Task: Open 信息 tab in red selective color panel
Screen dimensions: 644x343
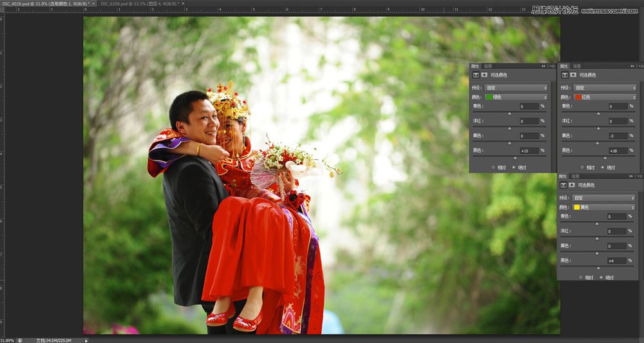Action: (x=576, y=66)
